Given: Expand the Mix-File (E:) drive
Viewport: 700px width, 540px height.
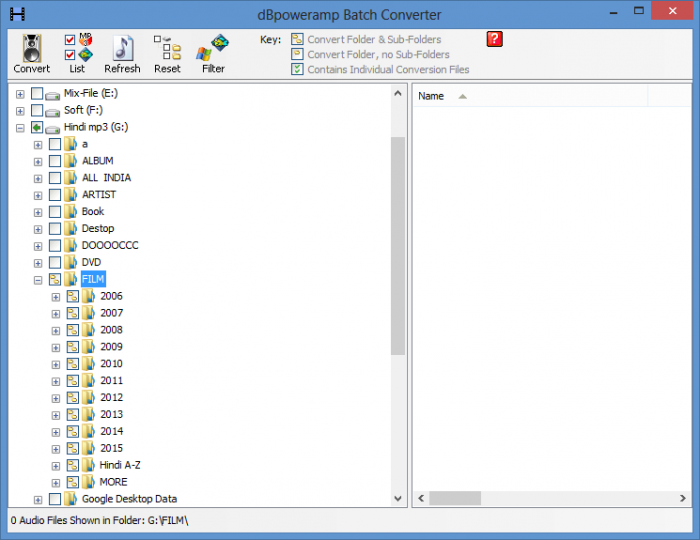Looking at the screenshot, I should (20, 94).
